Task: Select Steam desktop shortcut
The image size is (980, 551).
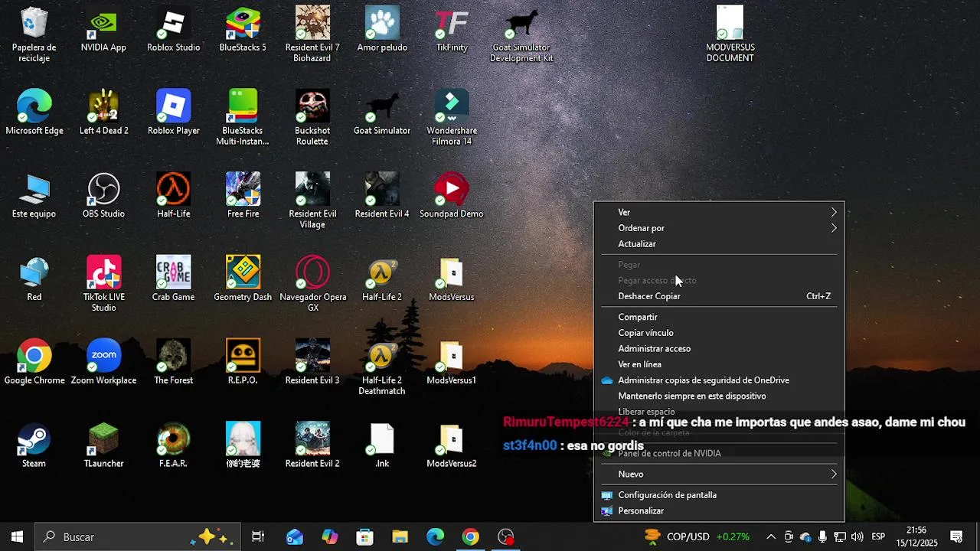Action: pyautogui.click(x=34, y=446)
